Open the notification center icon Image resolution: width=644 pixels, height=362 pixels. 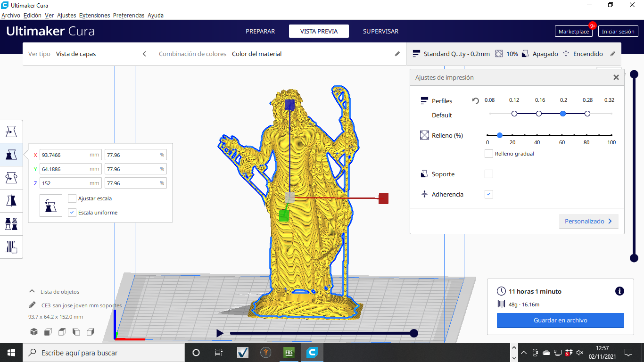628,353
